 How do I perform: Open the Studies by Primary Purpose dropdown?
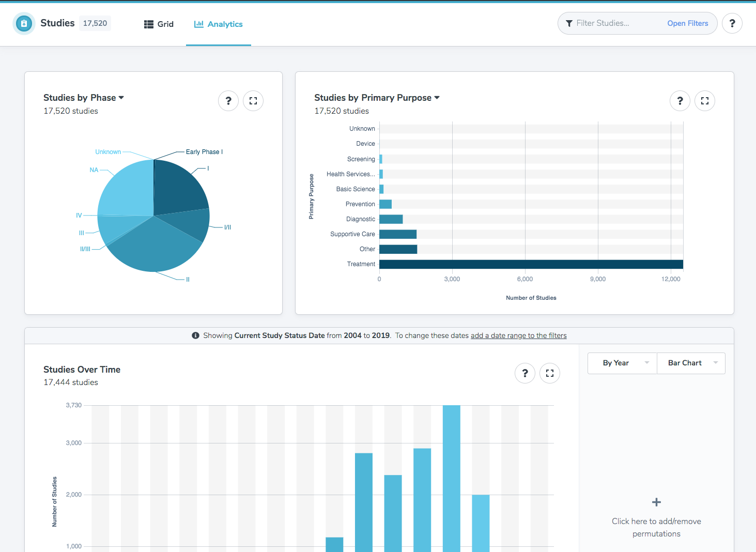coord(377,98)
